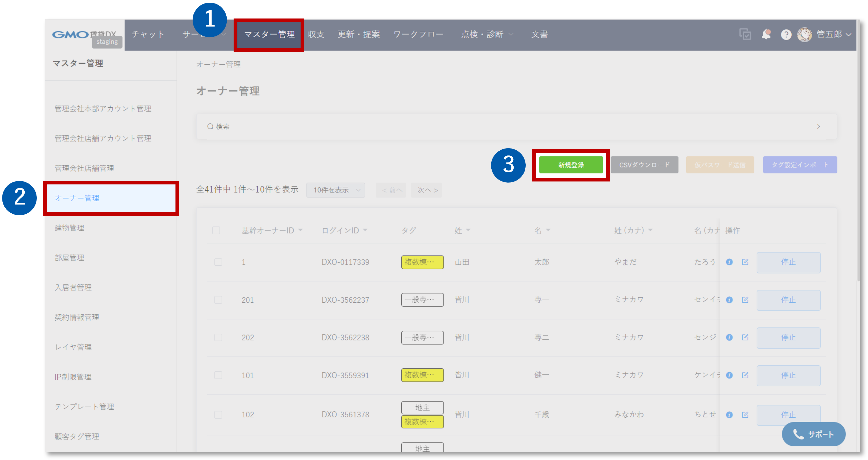The image size is (868, 460).
Task: Toggle the select-all header checkbox
Action: 216,230
